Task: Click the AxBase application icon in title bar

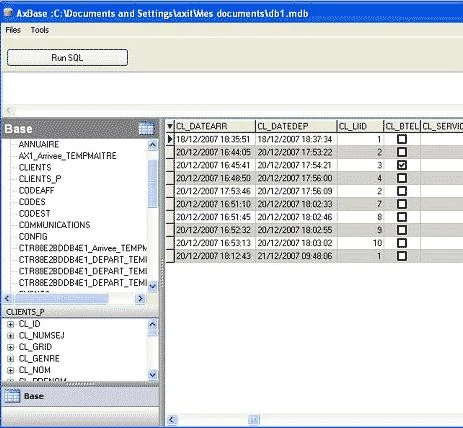Action: [x=8, y=13]
